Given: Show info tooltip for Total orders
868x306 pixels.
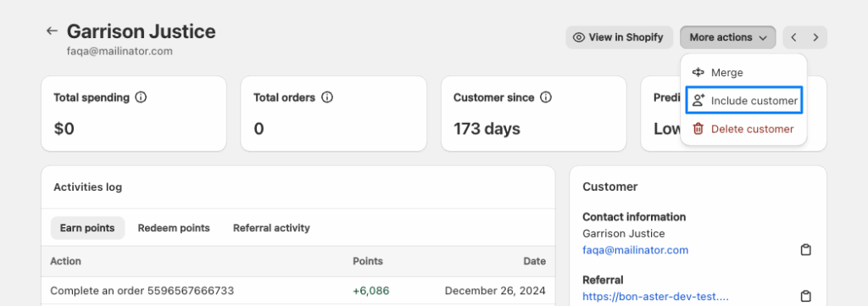Looking at the screenshot, I should pyautogui.click(x=327, y=97).
